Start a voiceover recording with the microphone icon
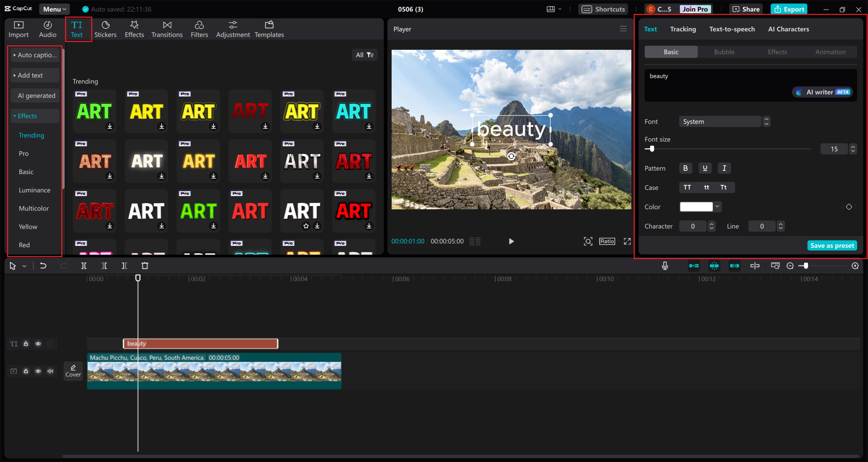 click(x=665, y=266)
